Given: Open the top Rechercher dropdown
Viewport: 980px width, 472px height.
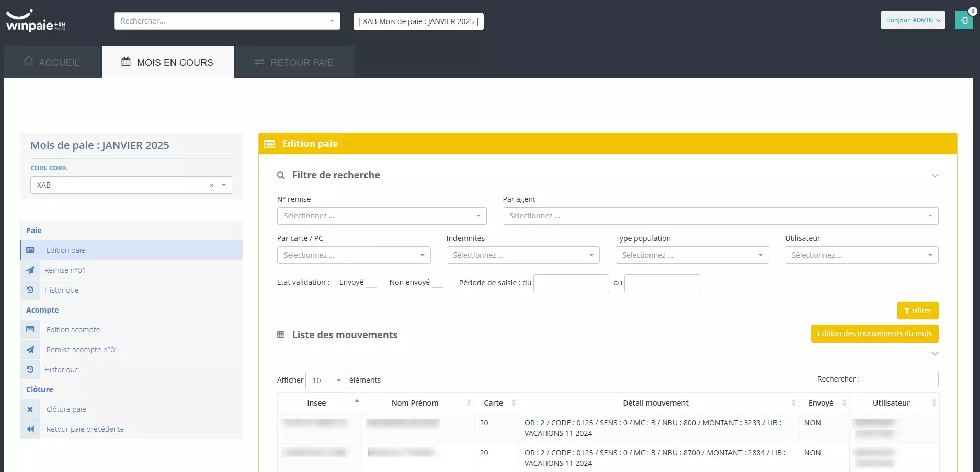Looking at the screenshot, I should click(227, 21).
